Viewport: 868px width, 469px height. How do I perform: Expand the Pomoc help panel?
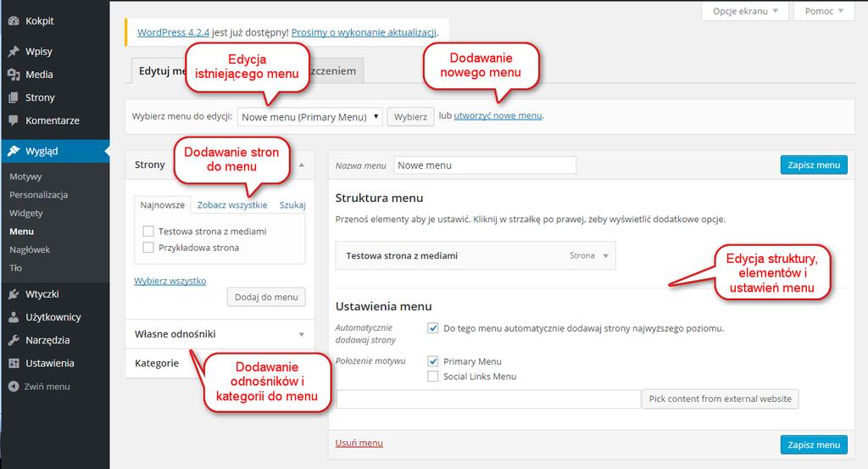point(824,11)
